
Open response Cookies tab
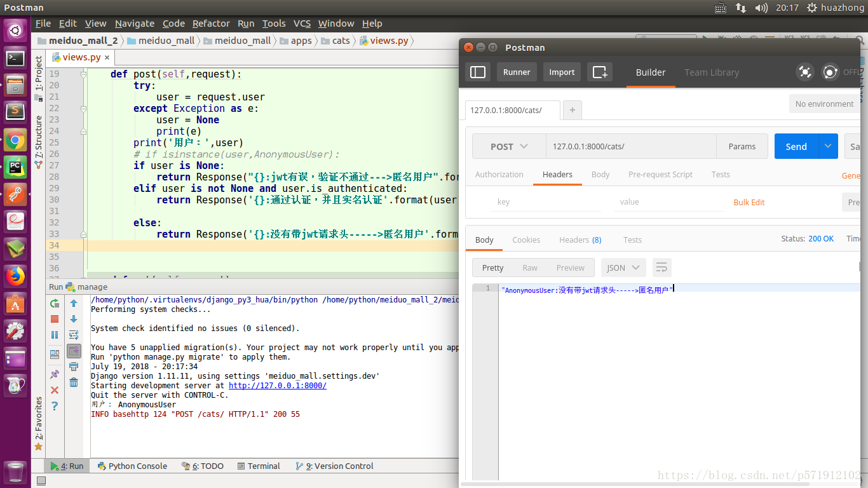(526, 240)
